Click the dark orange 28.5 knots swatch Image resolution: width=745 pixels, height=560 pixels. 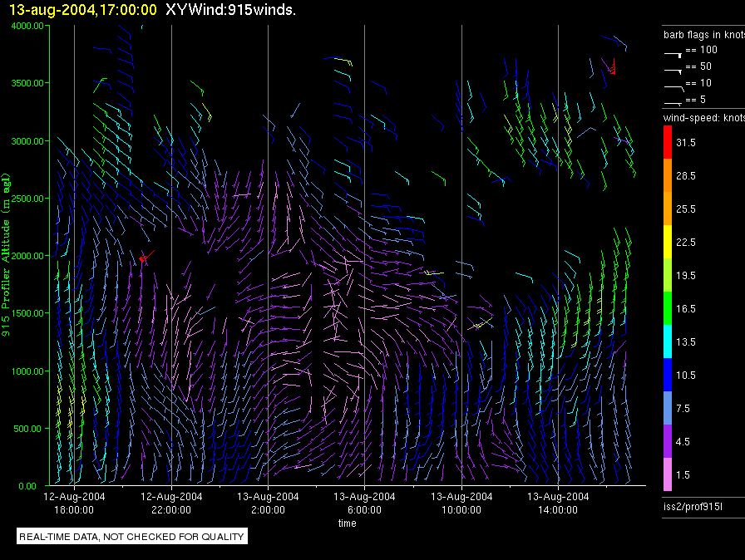(x=668, y=175)
